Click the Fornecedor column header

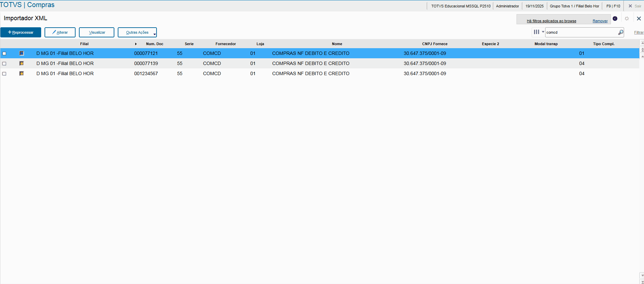(x=226, y=44)
